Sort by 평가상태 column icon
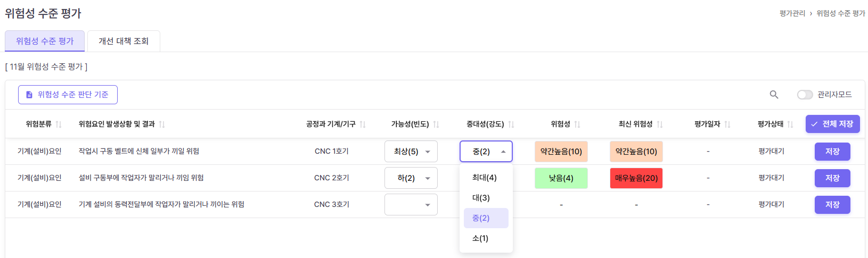Screen dimensions: 868x258 point(790,124)
